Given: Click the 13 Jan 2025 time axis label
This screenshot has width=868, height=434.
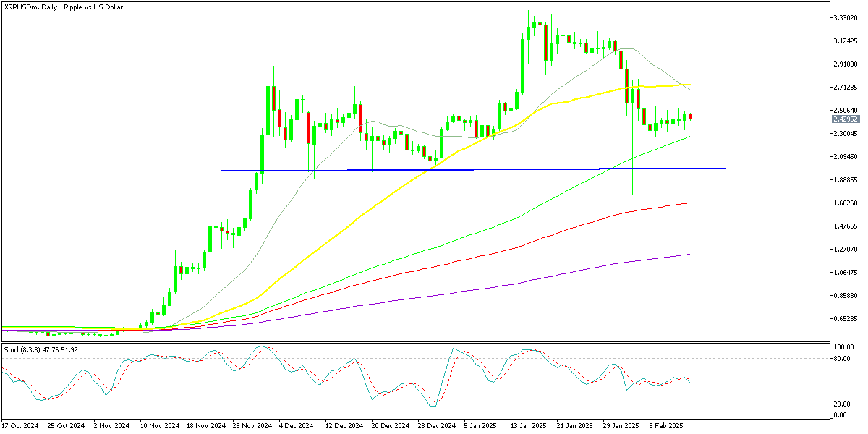Looking at the screenshot, I should [529, 427].
